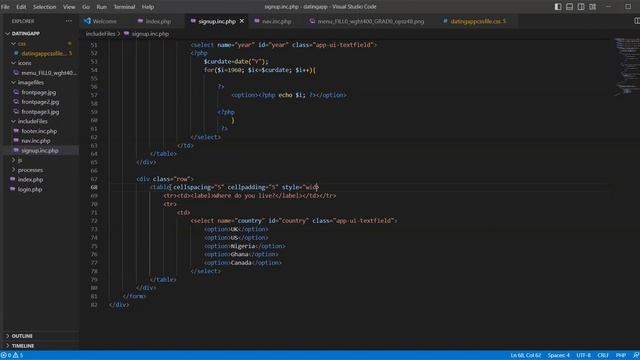640x360 pixels.
Task: Open the Terminal menu
Action: click(124, 7)
